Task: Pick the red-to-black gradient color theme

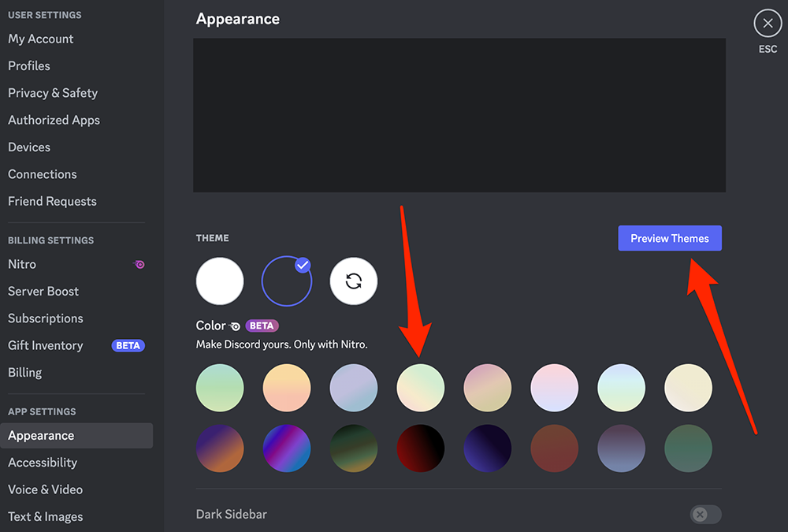Action: tap(420, 448)
